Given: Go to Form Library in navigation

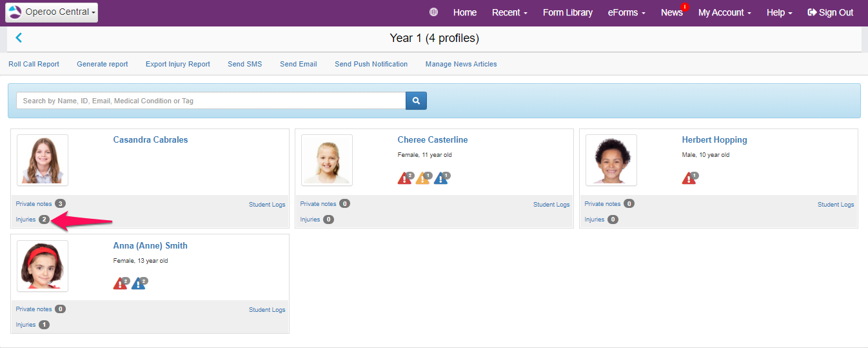Looking at the screenshot, I should 567,12.
